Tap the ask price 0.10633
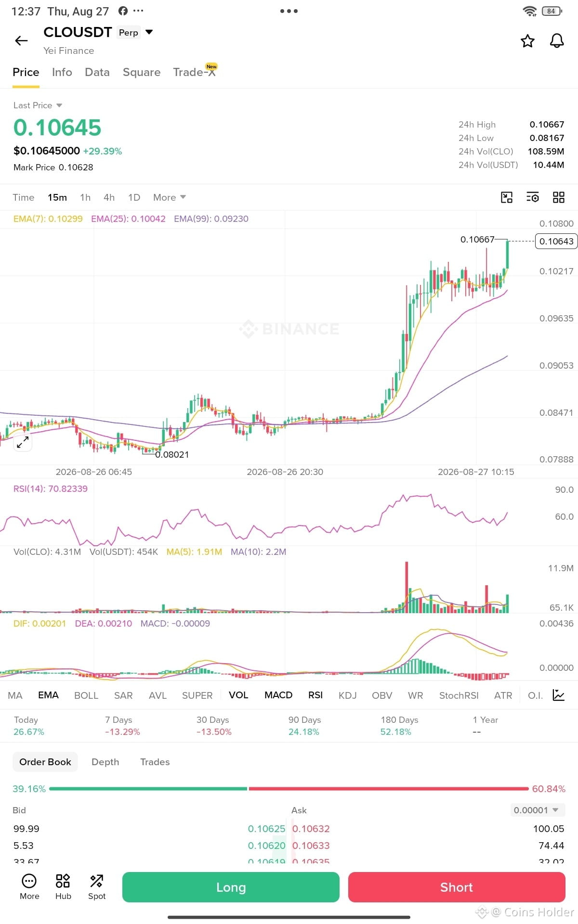Viewport: 578px width, 924px height. [311, 846]
